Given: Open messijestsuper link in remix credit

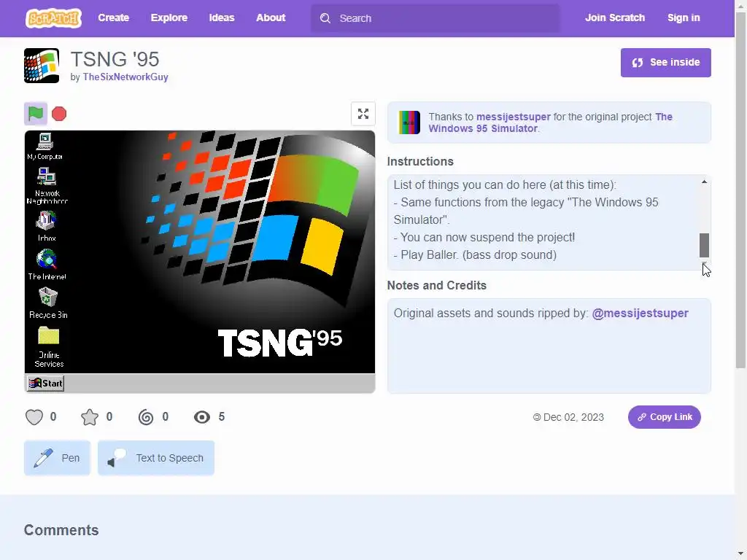Looking at the screenshot, I should [x=513, y=117].
